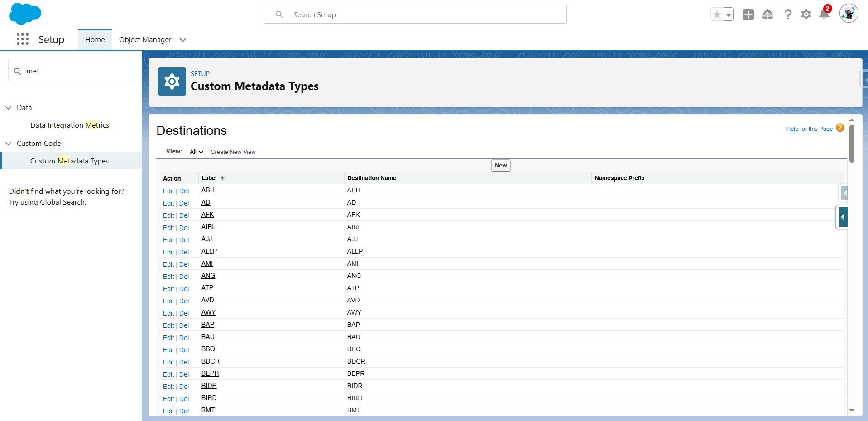View notifications bell icon
The height and width of the screenshot is (421, 868).
pos(824,15)
